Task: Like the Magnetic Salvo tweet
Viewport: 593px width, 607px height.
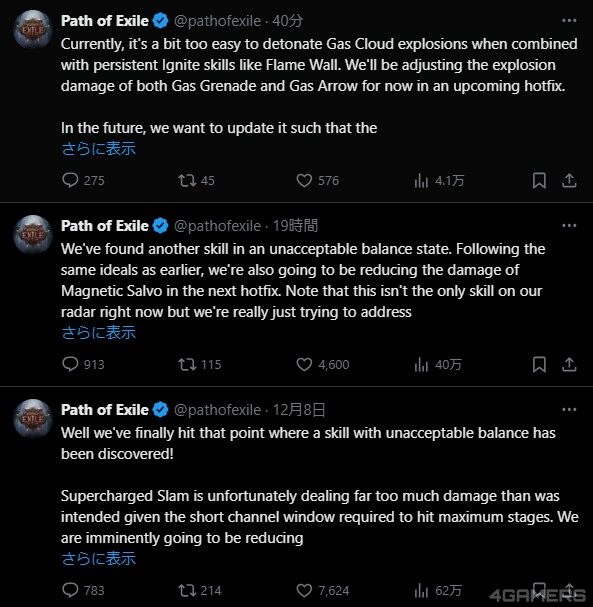Action: pos(322,364)
